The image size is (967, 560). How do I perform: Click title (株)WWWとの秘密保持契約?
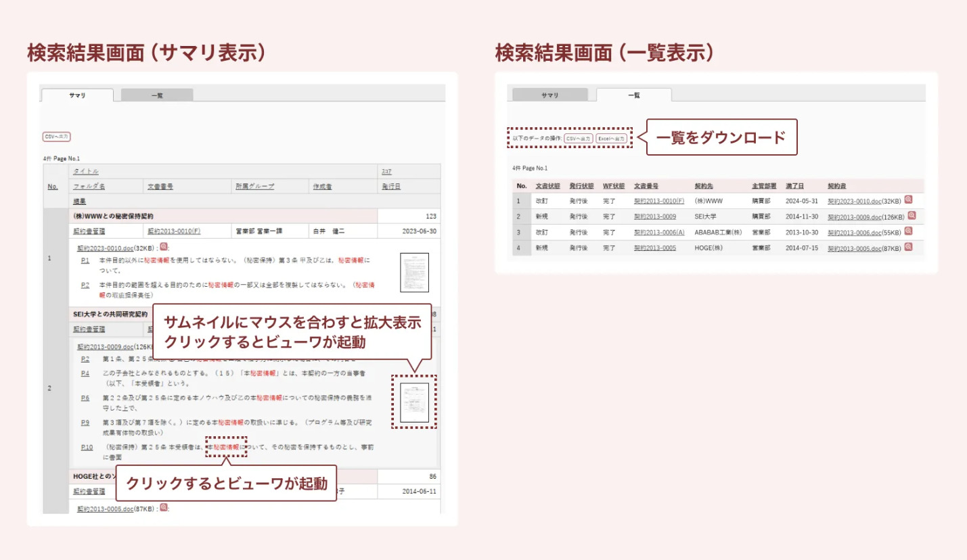tap(113, 216)
